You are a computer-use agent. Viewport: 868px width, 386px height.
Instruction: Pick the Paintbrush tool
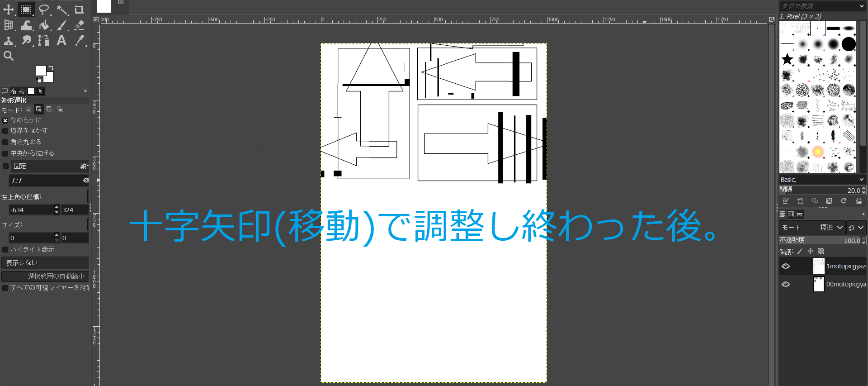[62, 25]
